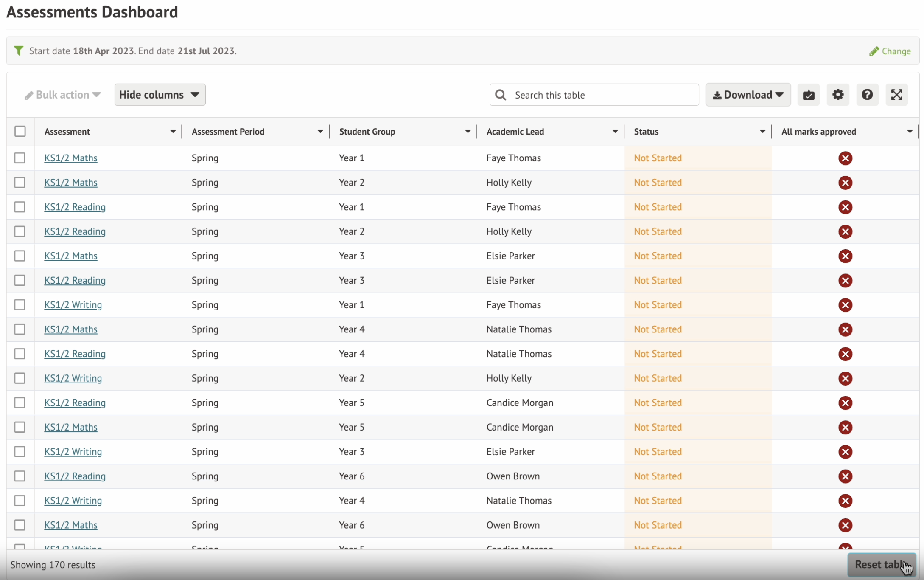Click red X in Year 3 Reading row
This screenshot has height=580, width=924.
point(845,280)
